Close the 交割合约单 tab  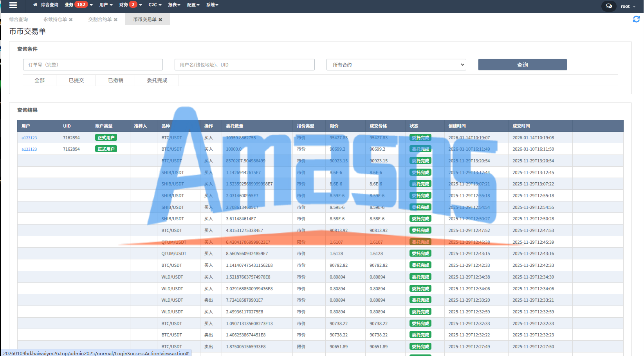115,20
